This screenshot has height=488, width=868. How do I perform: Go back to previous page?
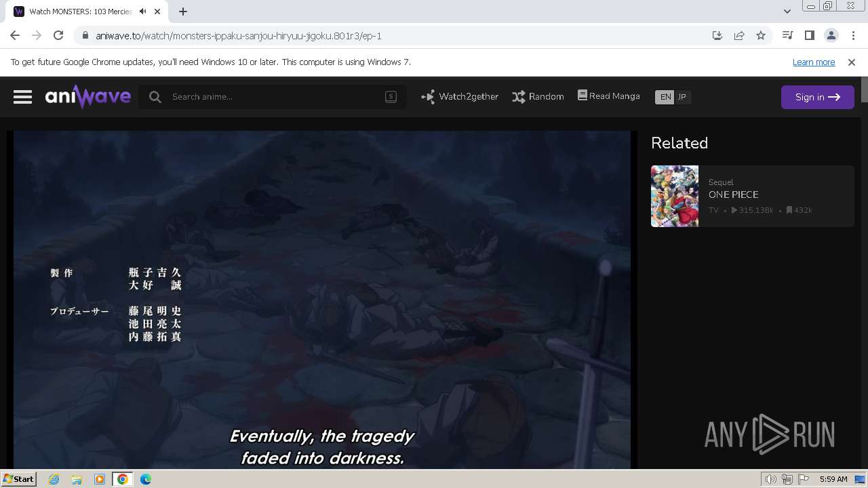coord(15,35)
